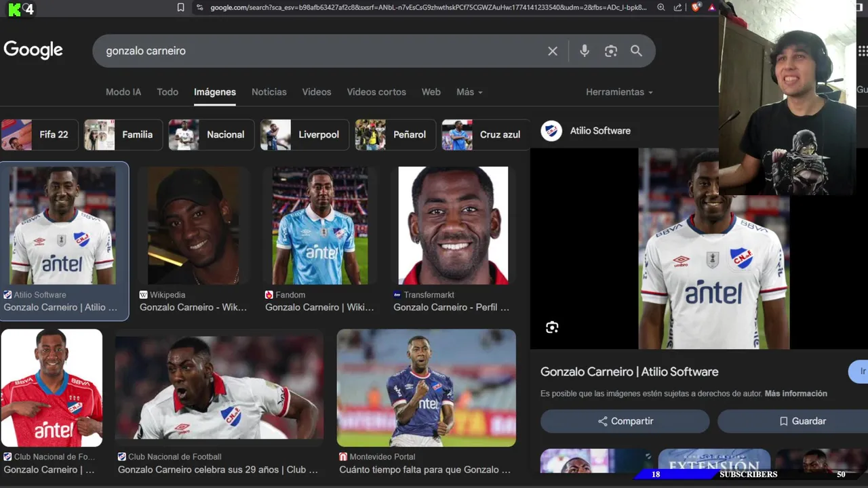Open the Videos cortos tab
Image resolution: width=868 pixels, height=488 pixels.
coord(376,91)
